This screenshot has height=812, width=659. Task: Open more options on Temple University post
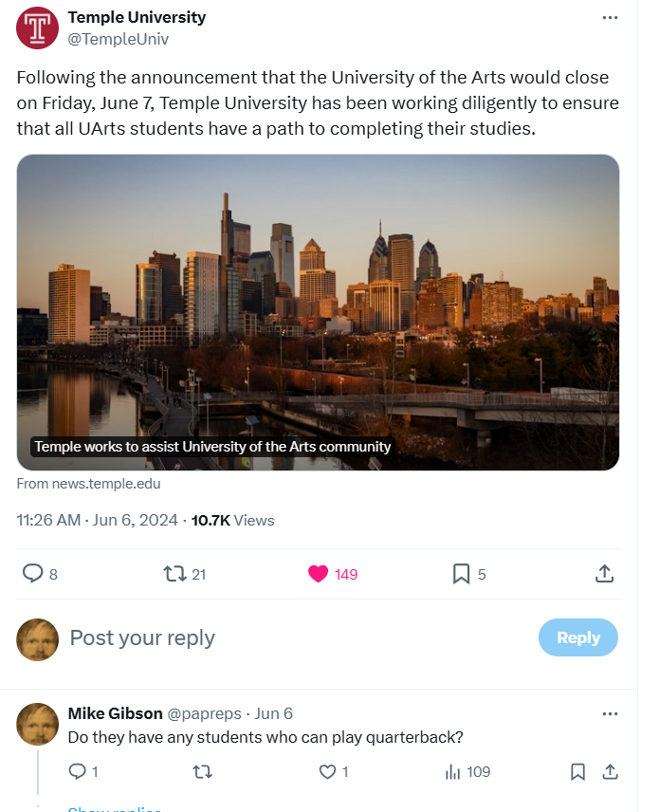[x=612, y=18]
